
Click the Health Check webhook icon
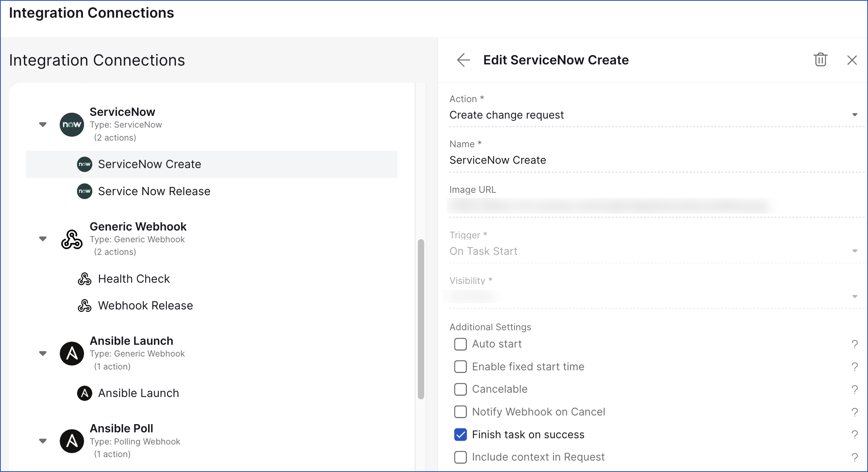pos(84,279)
